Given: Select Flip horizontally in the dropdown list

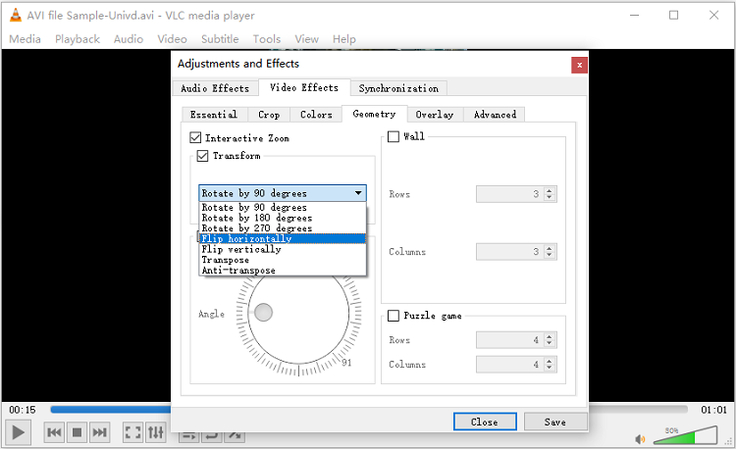Looking at the screenshot, I should pos(282,238).
